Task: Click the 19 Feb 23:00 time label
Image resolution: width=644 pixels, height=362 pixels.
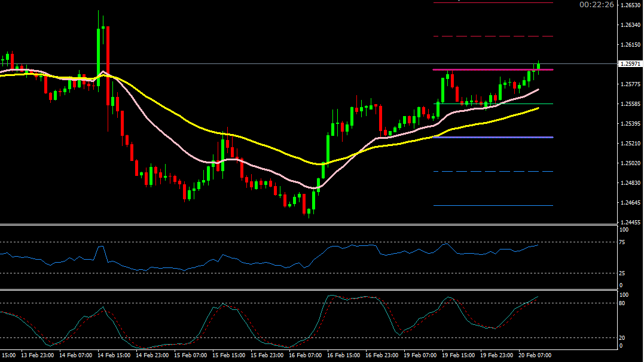Action: pyautogui.click(x=496, y=355)
